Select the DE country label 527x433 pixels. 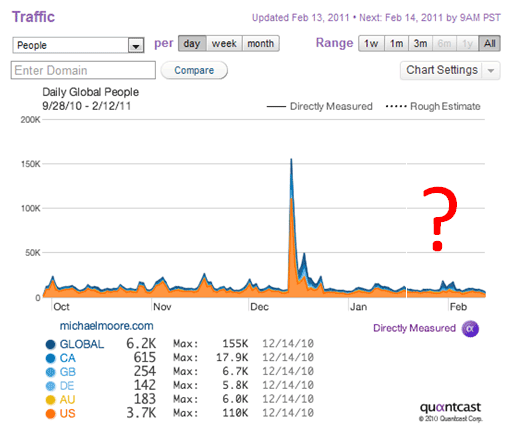pyautogui.click(x=67, y=386)
